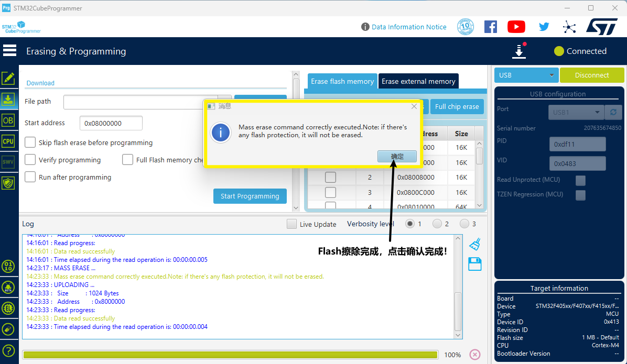This screenshot has height=364, width=627.
Task: Click the Facebook icon
Action: (490, 27)
